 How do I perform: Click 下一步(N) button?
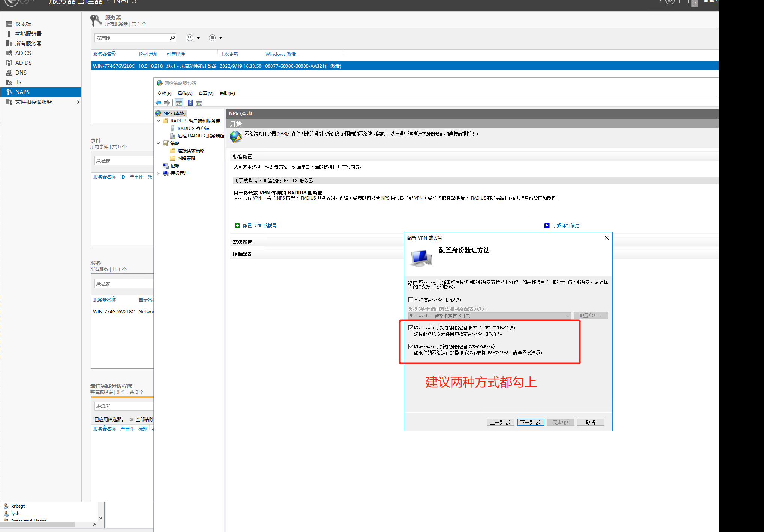coord(531,422)
